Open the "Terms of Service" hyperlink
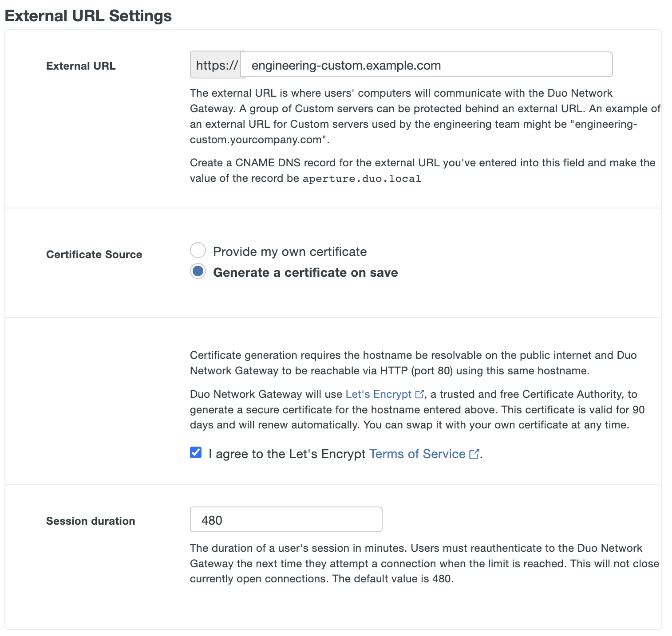 418,454
